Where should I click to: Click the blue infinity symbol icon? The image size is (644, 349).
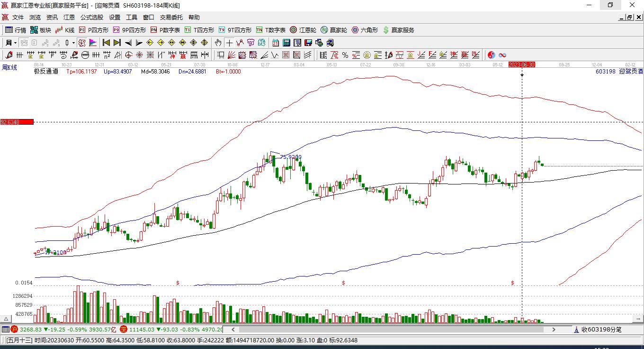coord(502,55)
